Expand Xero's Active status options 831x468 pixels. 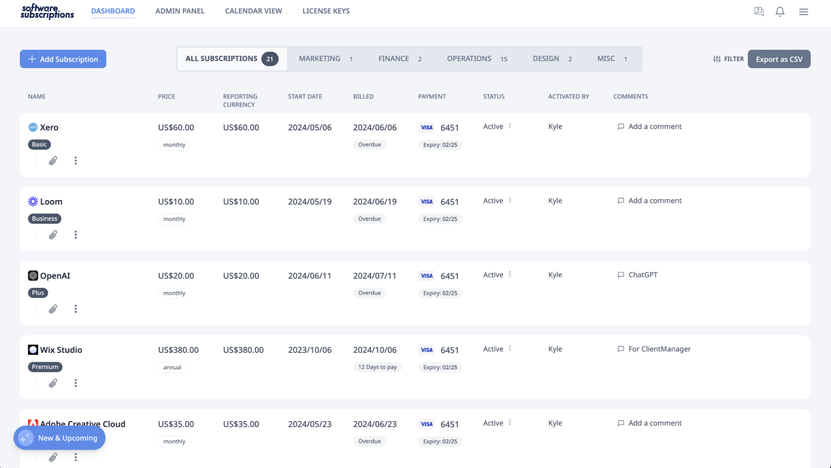coord(510,126)
